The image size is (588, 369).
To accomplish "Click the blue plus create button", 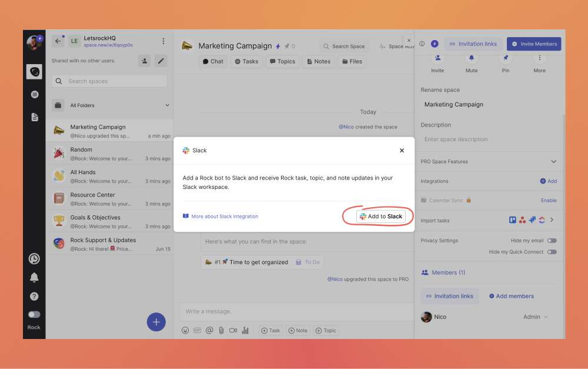I will [156, 322].
